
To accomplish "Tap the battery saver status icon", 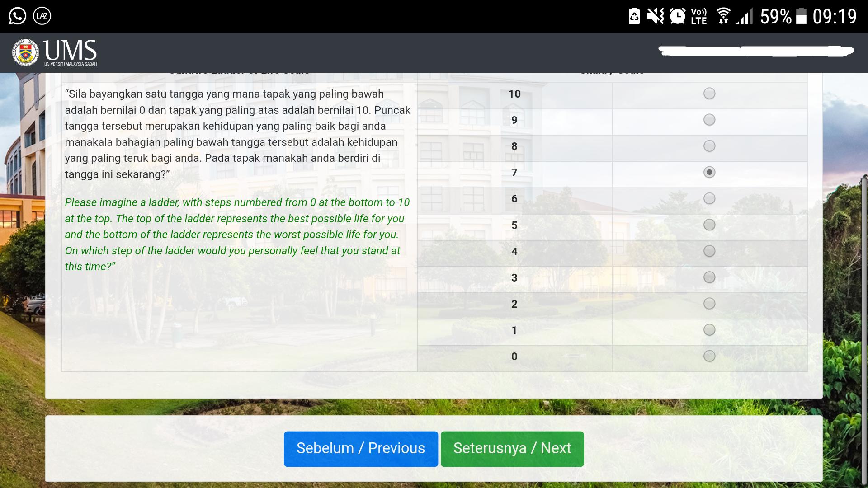I will pyautogui.click(x=634, y=16).
